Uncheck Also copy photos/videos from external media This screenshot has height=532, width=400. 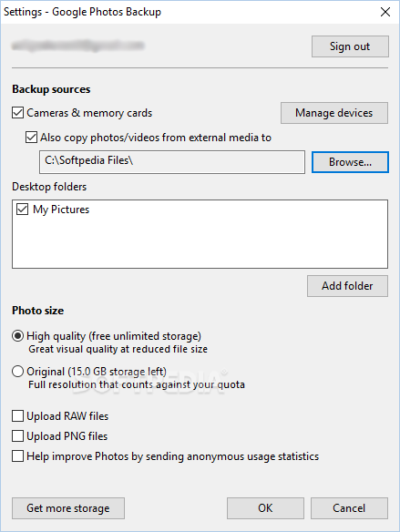(31, 138)
